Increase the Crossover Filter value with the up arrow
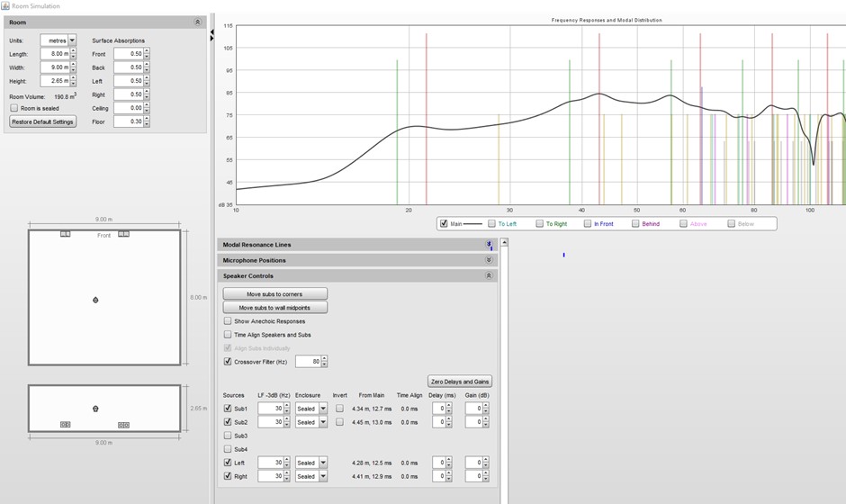This screenshot has width=846, height=504. pos(324,358)
